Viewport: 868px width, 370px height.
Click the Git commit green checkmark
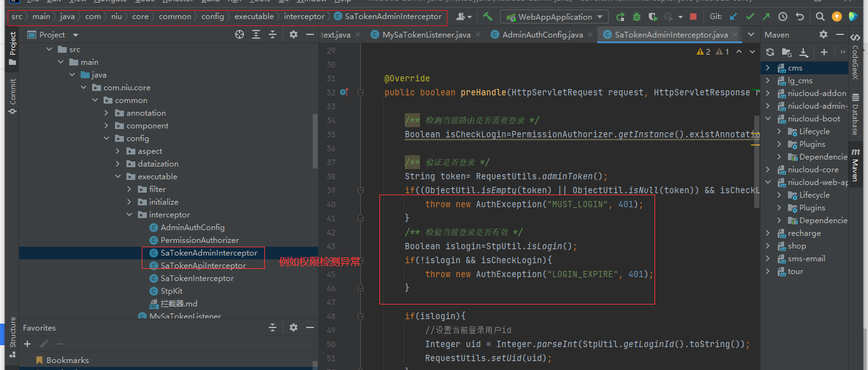pos(750,17)
